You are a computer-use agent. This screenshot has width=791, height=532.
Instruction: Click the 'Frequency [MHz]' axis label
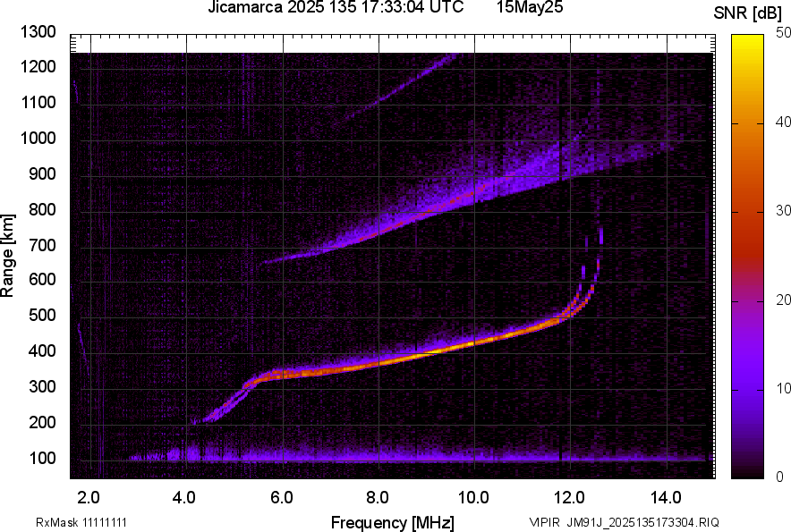[x=393, y=522]
